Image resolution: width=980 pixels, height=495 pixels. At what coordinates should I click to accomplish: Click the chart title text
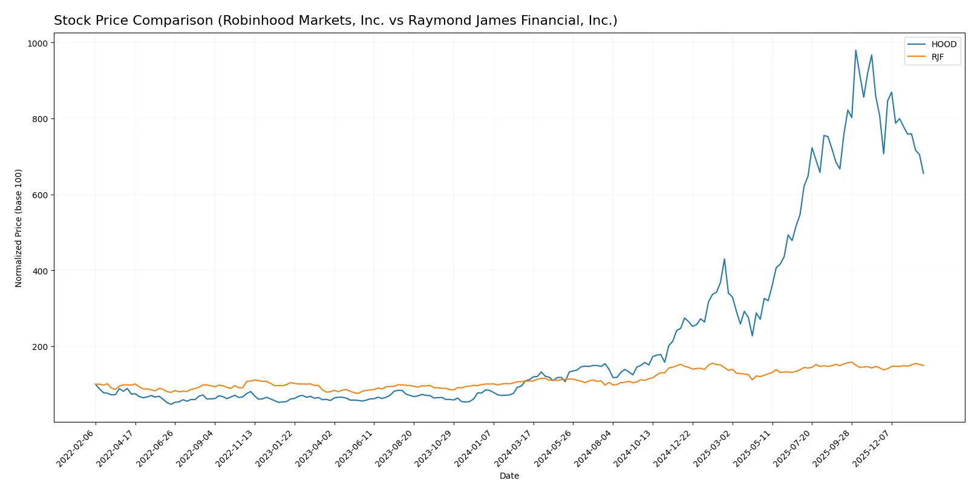click(335, 21)
